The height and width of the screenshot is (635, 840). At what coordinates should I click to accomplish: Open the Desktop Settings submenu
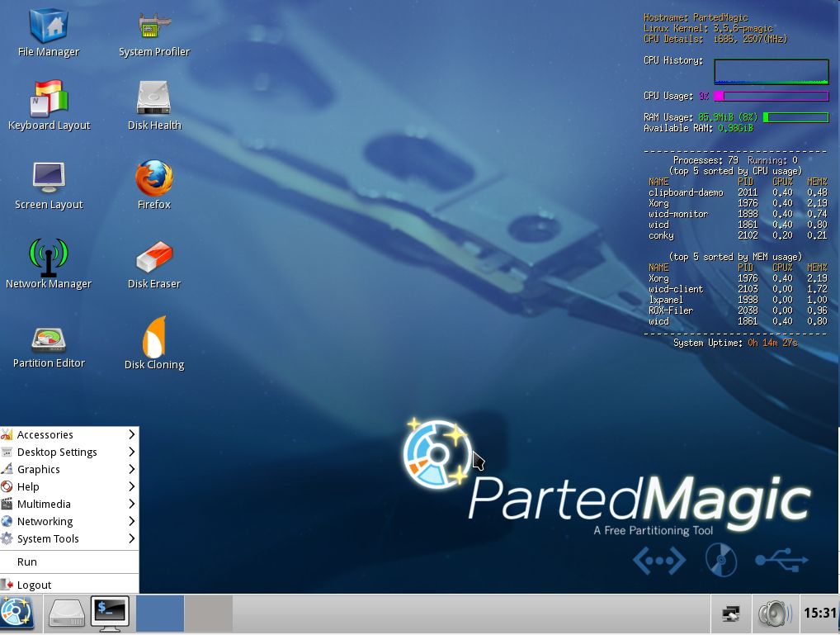[x=69, y=453]
